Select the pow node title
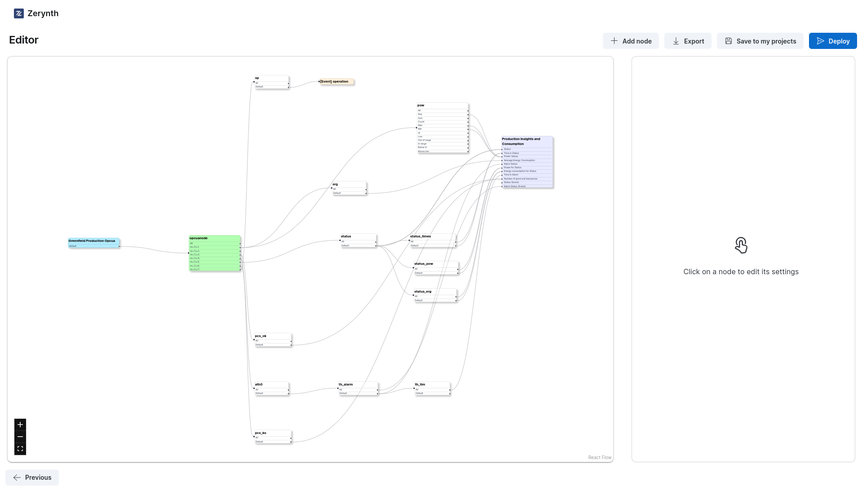The image size is (862, 504). click(420, 105)
